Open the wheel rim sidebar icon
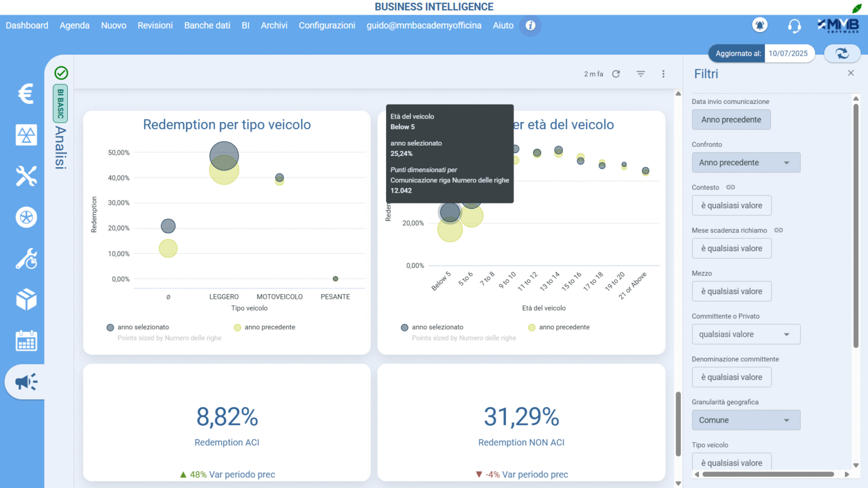The image size is (868, 488). 26,217
